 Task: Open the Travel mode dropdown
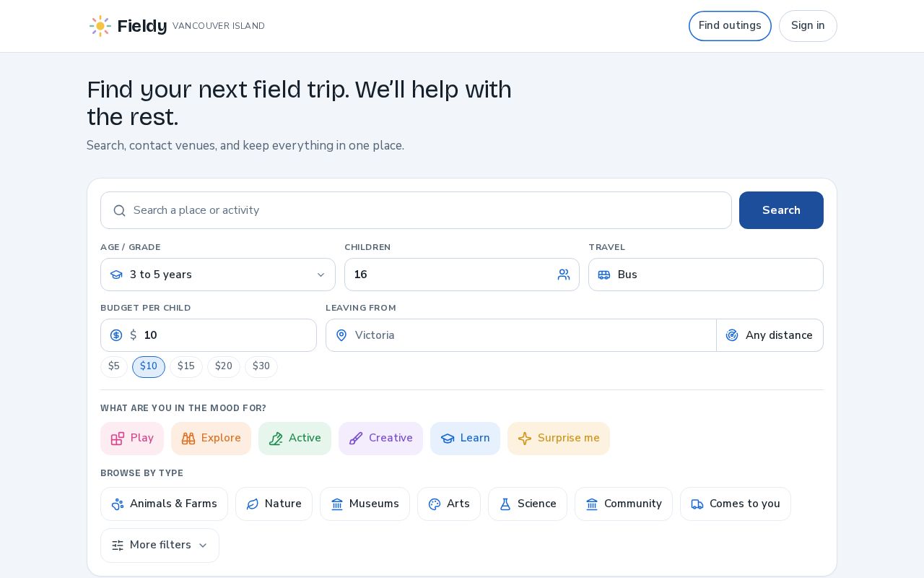click(706, 275)
